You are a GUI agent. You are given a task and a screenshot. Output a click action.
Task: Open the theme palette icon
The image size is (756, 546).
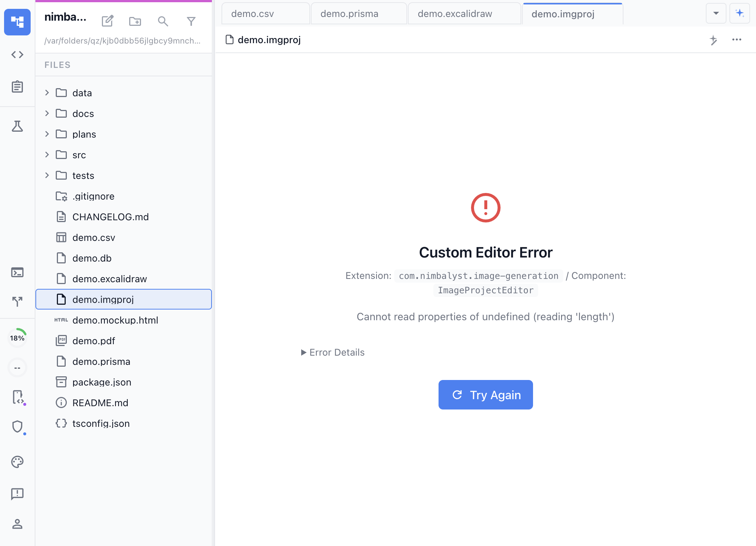(17, 462)
